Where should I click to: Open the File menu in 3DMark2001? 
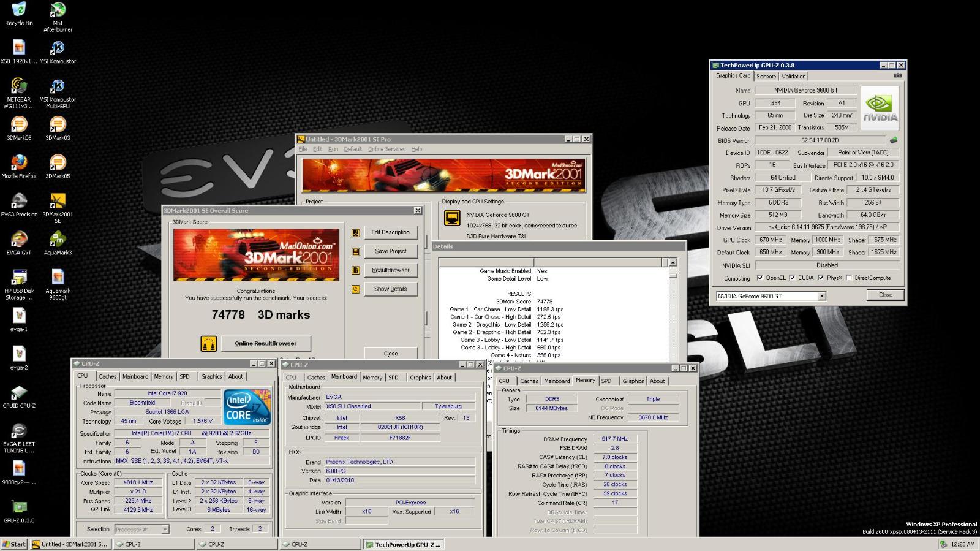[x=303, y=149]
